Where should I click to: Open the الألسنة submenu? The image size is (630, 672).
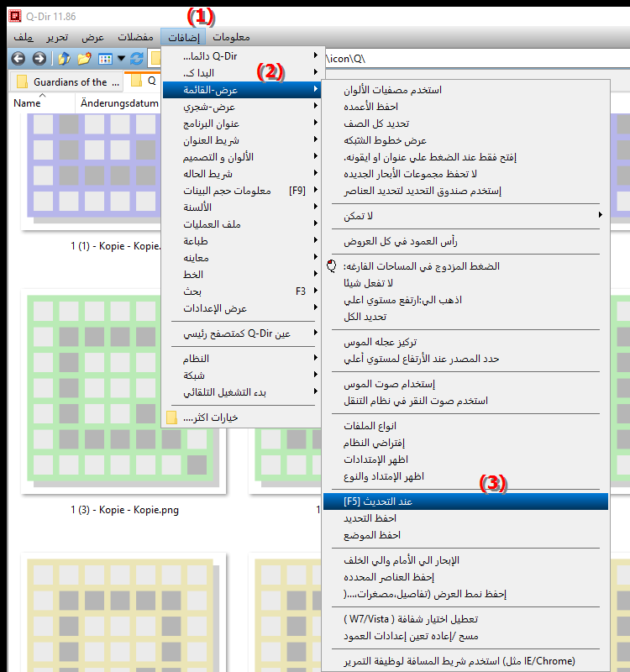click(x=241, y=207)
